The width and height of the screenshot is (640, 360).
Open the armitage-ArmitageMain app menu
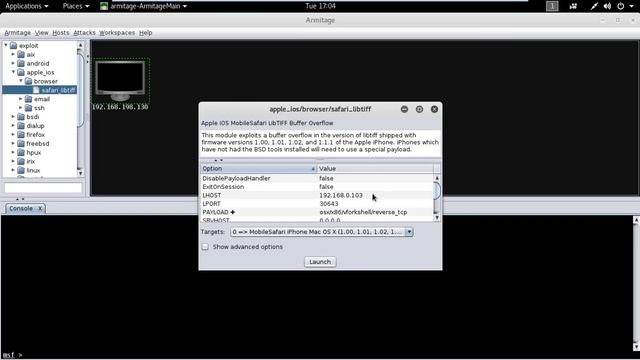144,6
